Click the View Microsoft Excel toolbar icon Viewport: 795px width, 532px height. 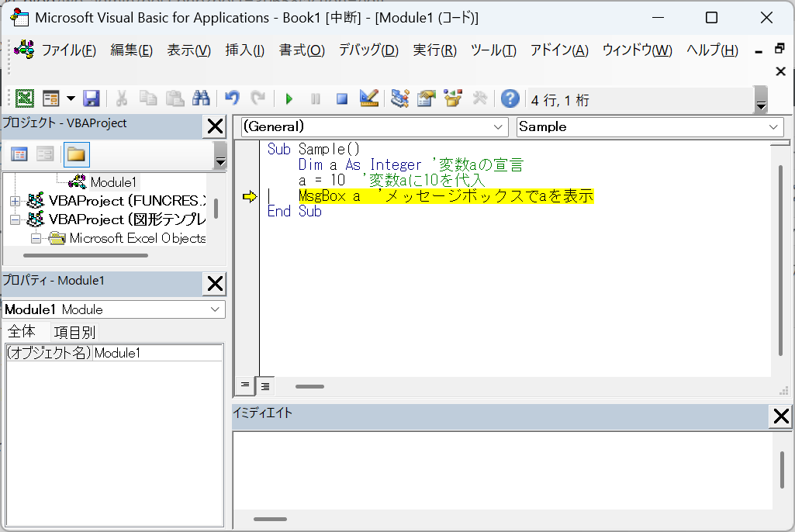click(24, 98)
